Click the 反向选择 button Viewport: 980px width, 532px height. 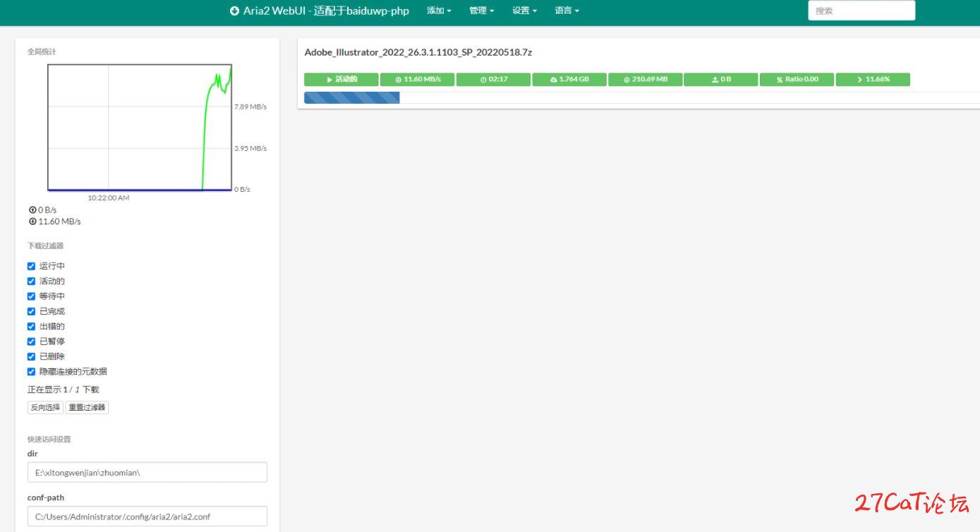pos(45,407)
